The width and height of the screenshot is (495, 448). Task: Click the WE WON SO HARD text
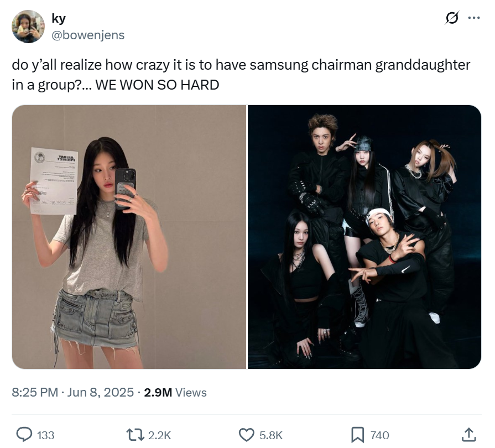157,85
